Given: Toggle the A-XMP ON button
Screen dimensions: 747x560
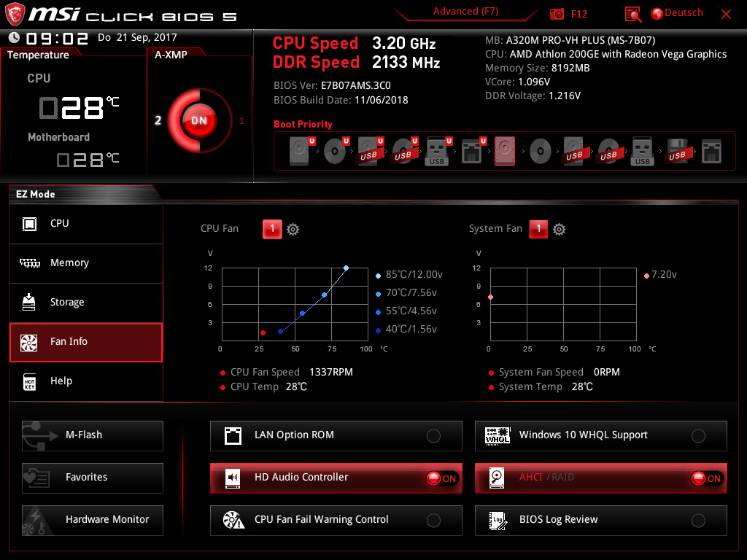Looking at the screenshot, I should (x=198, y=120).
